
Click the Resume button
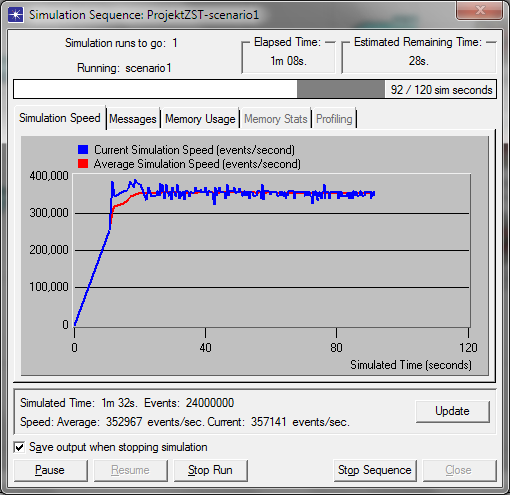pyautogui.click(x=130, y=470)
